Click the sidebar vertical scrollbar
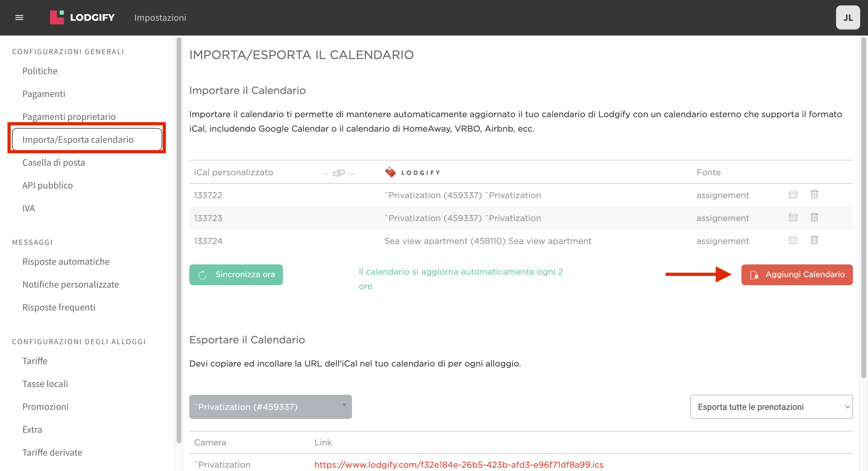868x471 pixels. 179,240
